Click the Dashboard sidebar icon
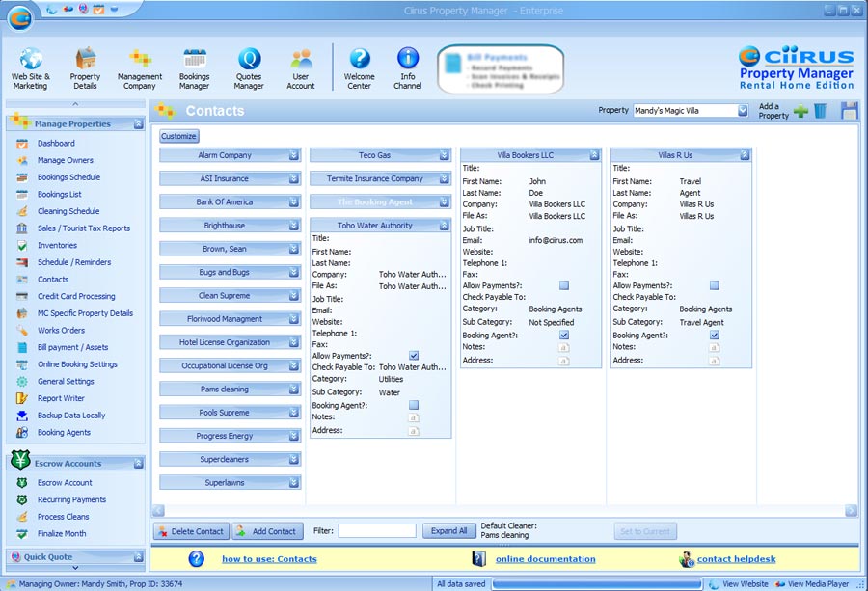This screenshot has width=868, height=591. [x=22, y=144]
